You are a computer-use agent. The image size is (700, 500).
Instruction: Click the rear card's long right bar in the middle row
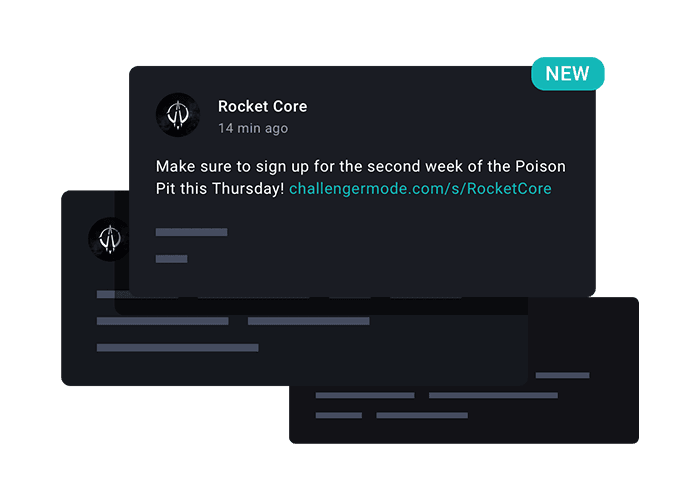493,395
